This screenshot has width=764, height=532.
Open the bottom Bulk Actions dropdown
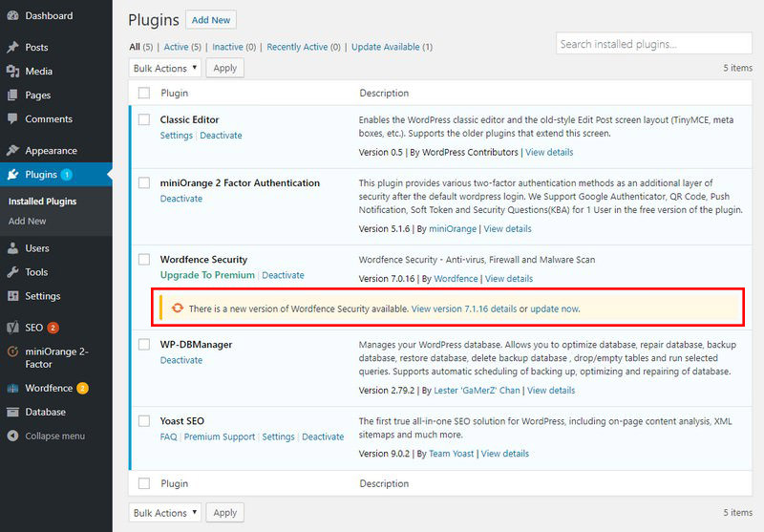point(165,513)
